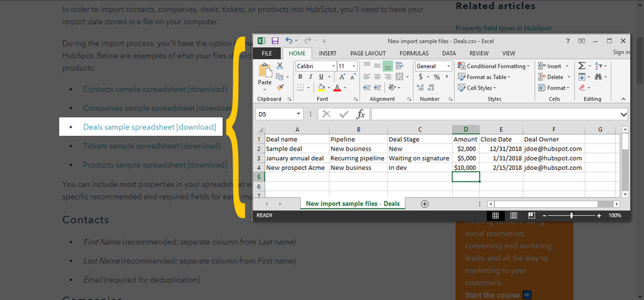
Task: Align text right
Action: 387,77
